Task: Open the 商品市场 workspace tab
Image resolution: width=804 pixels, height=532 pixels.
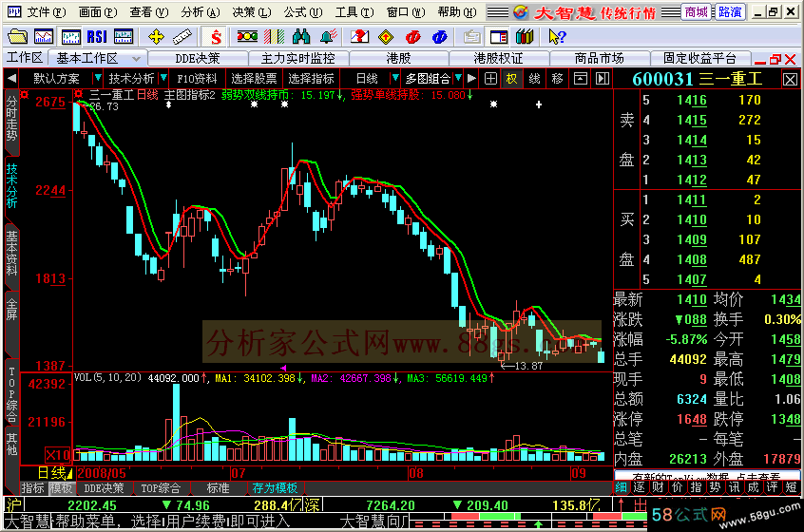Action: [x=599, y=59]
